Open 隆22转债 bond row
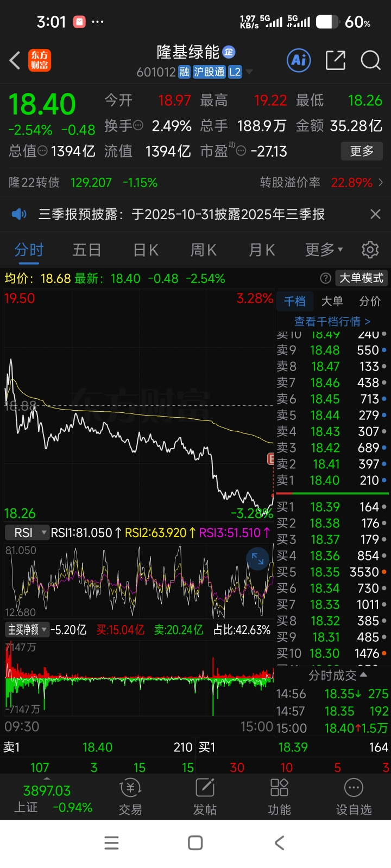The height and width of the screenshot is (868, 391). click(83, 182)
